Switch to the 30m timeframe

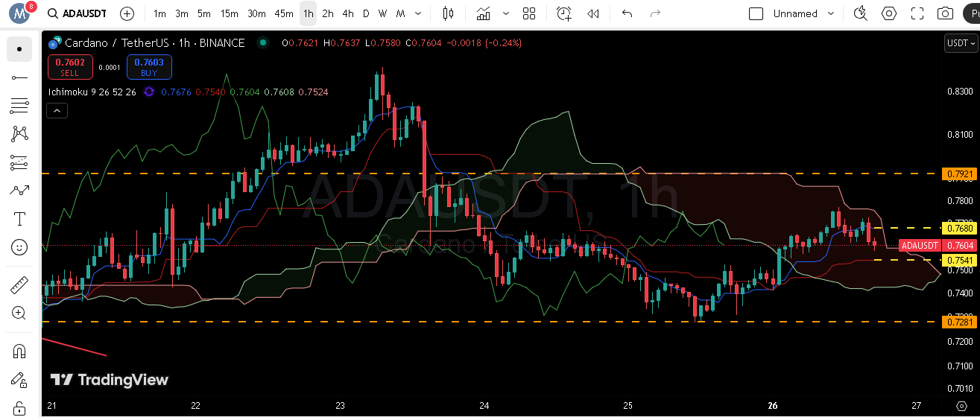pyautogui.click(x=256, y=13)
